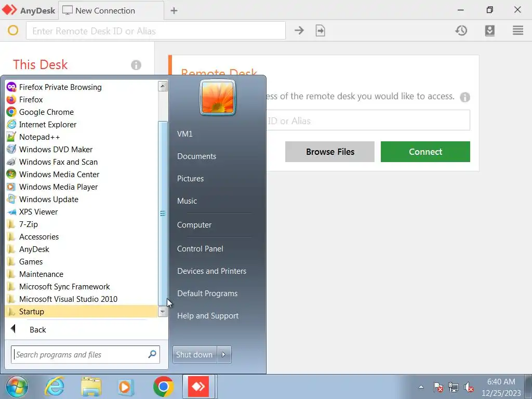
Task: Show hidden system tray icons
Action: point(421,387)
